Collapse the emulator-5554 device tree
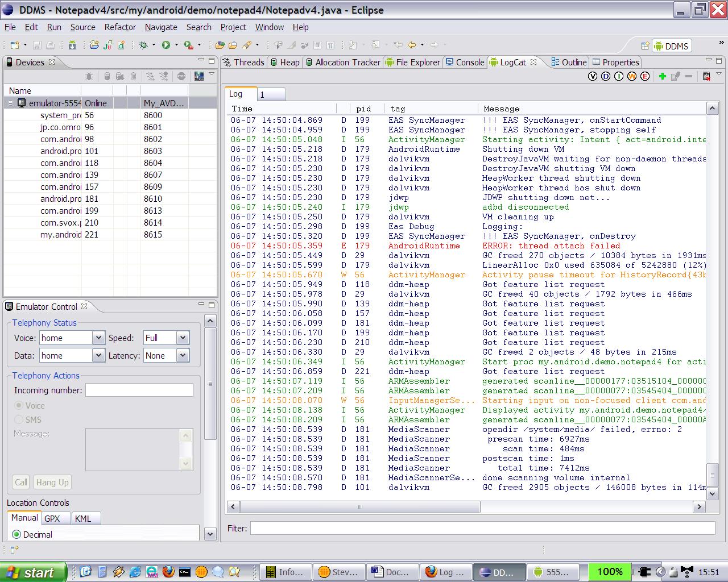This screenshot has height=582, width=728. point(10,103)
